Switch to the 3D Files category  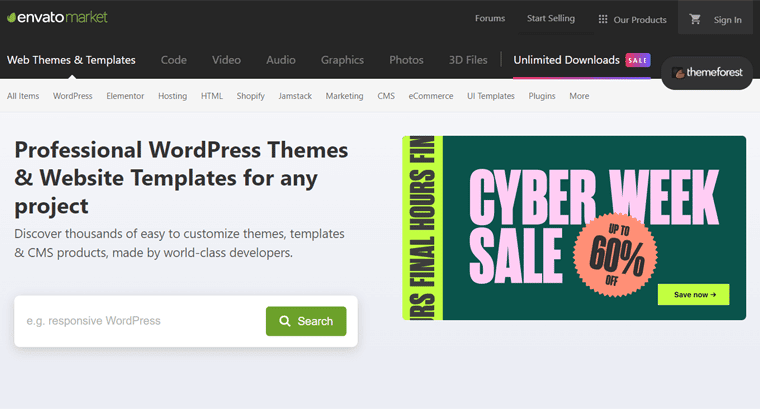tap(468, 60)
